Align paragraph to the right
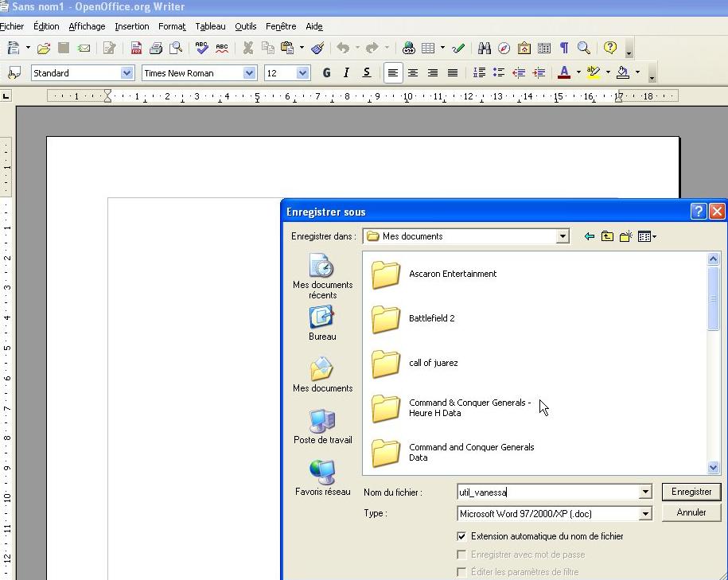The width and height of the screenshot is (728, 580). [433, 72]
